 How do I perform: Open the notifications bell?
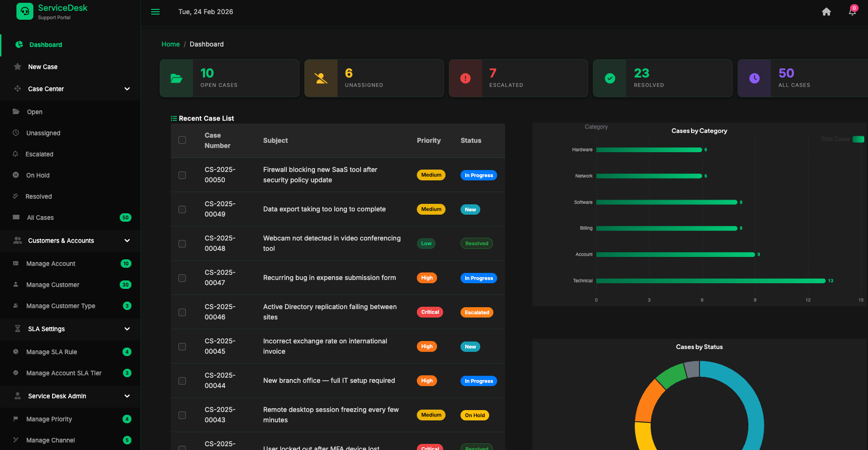point(852,12)
